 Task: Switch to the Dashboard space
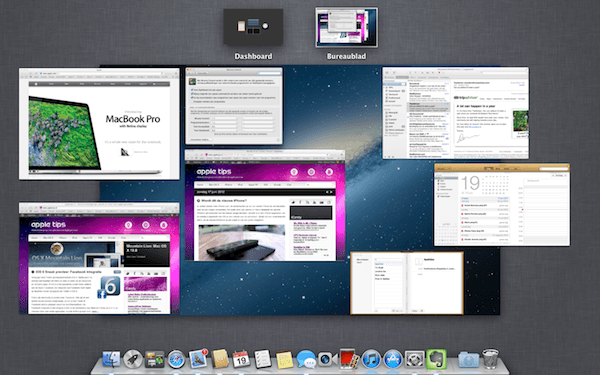coord(253,28)
